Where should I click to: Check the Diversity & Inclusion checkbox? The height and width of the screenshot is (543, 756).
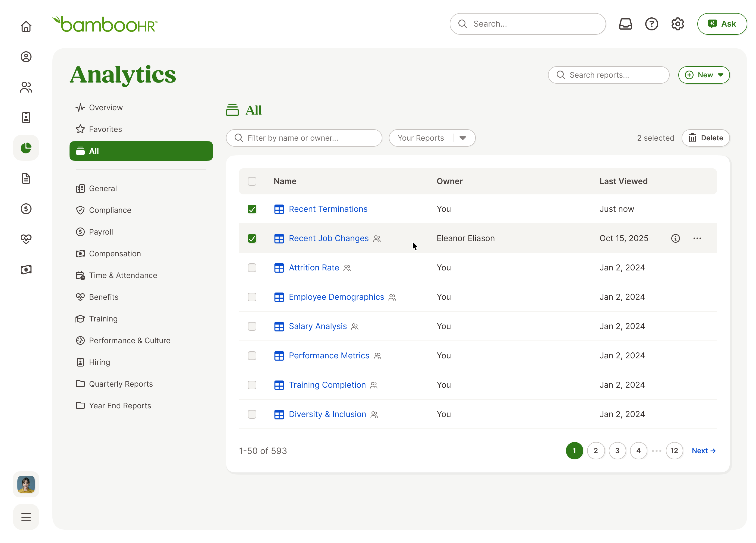(252, 414)
